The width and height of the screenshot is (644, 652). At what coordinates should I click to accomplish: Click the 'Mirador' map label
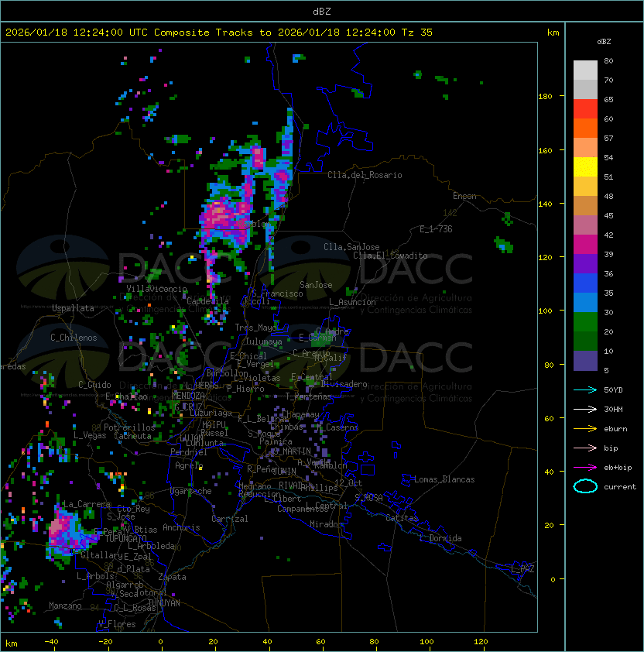[327, 524]
